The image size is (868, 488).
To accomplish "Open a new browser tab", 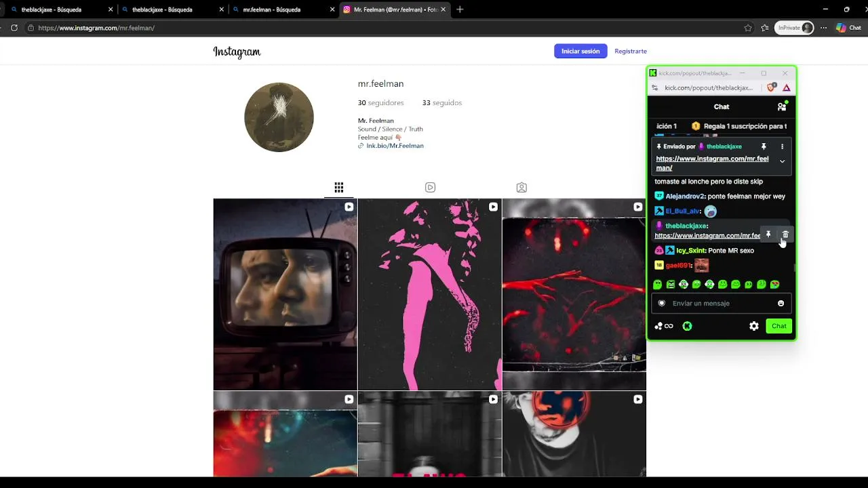I will (460, 9).
